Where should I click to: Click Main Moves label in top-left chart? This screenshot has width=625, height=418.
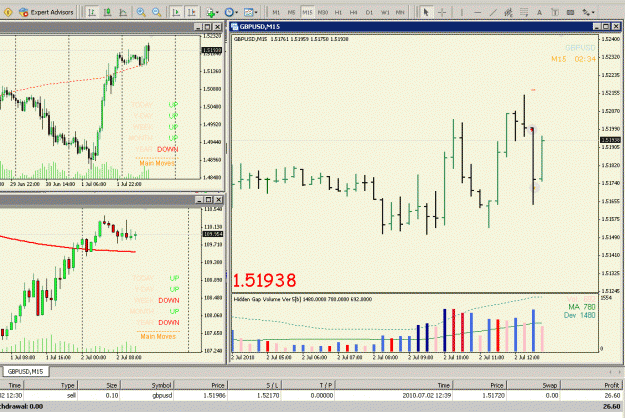[157, 163]
